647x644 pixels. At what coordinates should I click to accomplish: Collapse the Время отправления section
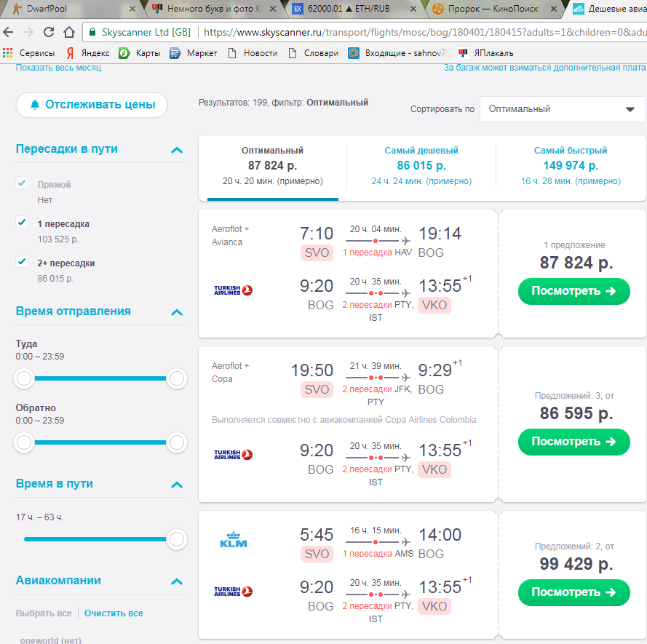point(177,312)
